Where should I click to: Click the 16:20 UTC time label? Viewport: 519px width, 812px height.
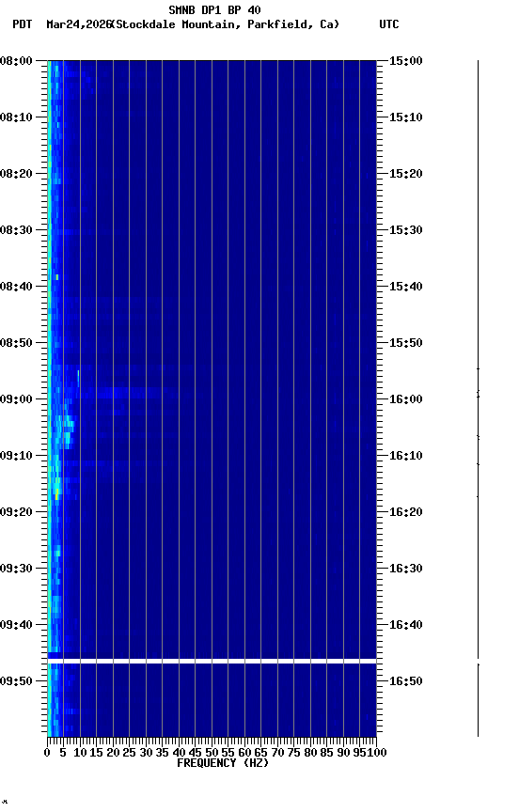click(406, 513)
